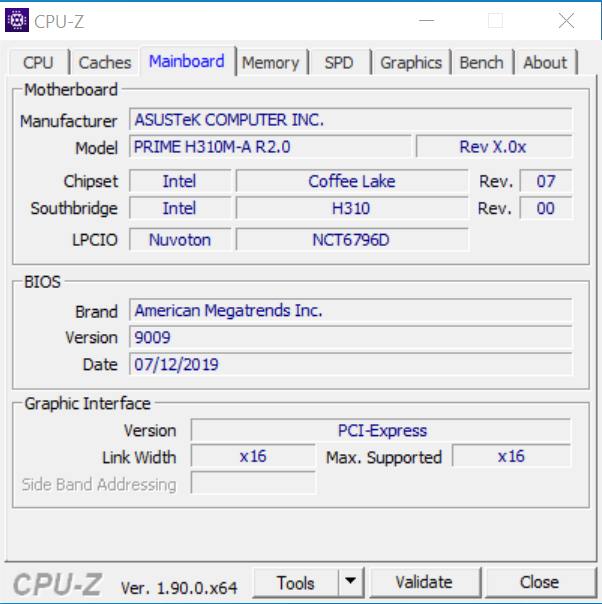Image resolution: width=602 pixels, height=604 pixels.
Task: Select the manufacturer field ASUSTeK COMPUTER INC.
Action: point(350,120)
